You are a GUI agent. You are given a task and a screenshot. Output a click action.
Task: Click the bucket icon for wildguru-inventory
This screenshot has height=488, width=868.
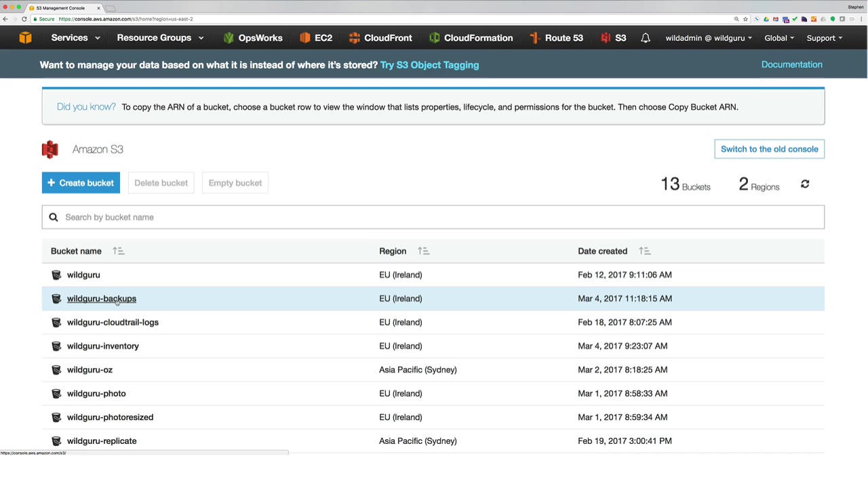point(56,346)
